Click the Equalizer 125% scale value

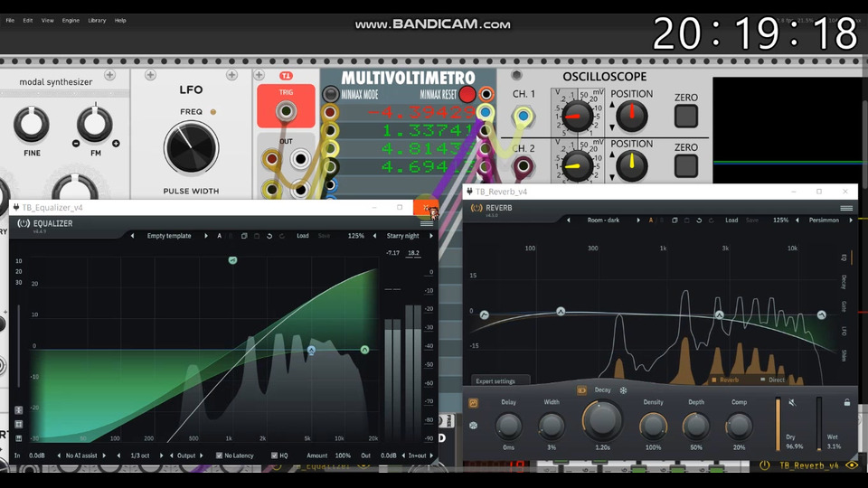point(355,236)
